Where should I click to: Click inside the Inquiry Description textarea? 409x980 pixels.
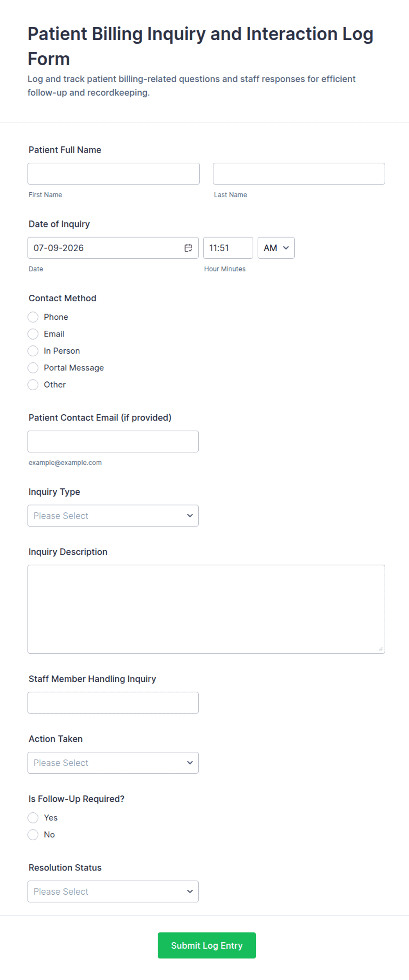(x=206, y=609)
